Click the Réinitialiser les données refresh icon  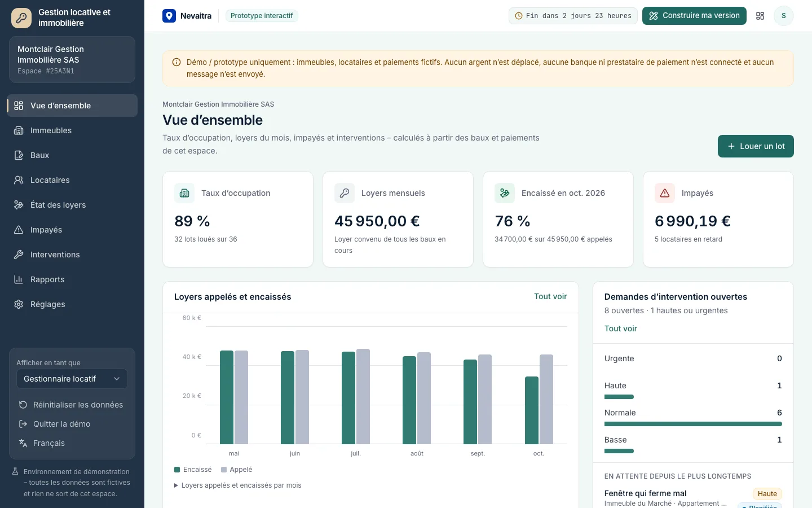pyautogui.click(x=23, y=405)
